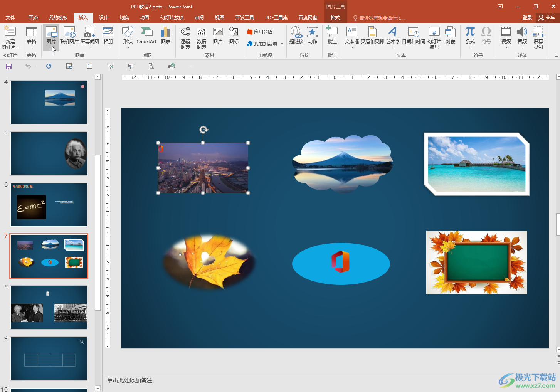
Task: Insert a 视频 video
Action: pos(506,37)
